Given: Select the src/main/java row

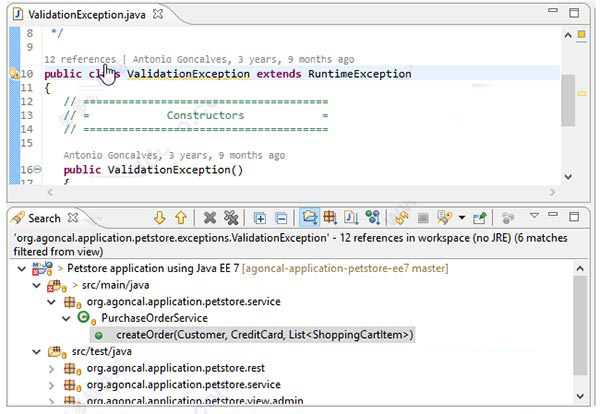Looking at the screenshot, I should pos(98,285).
